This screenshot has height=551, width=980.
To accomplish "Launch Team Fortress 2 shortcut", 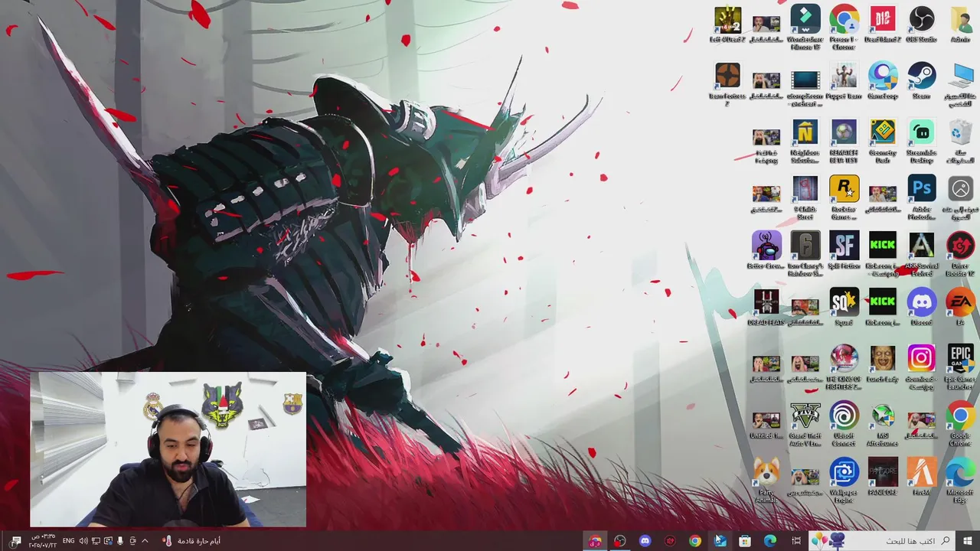I will [727, 84].
